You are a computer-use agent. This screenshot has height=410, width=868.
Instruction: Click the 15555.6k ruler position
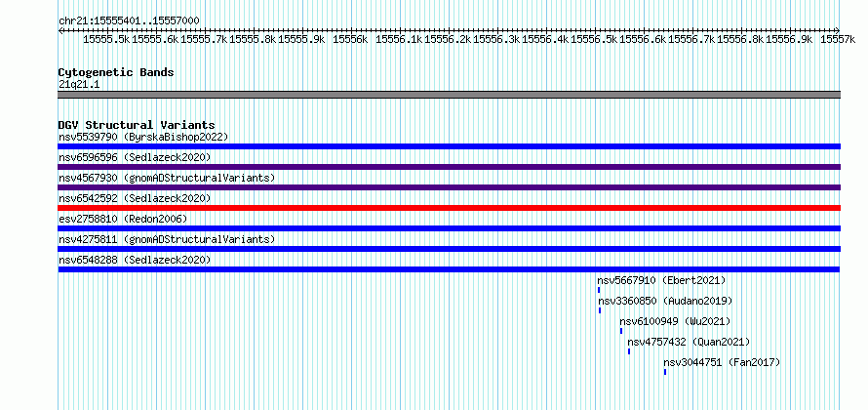coord(155,39)
